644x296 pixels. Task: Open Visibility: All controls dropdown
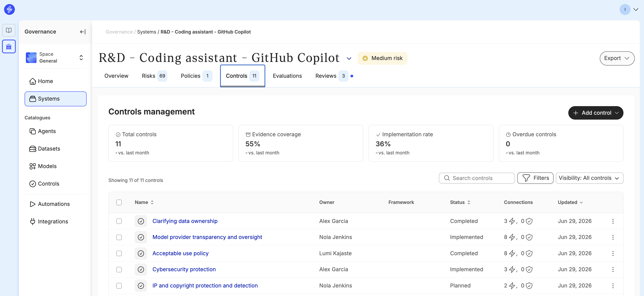(x=589, y=178)
